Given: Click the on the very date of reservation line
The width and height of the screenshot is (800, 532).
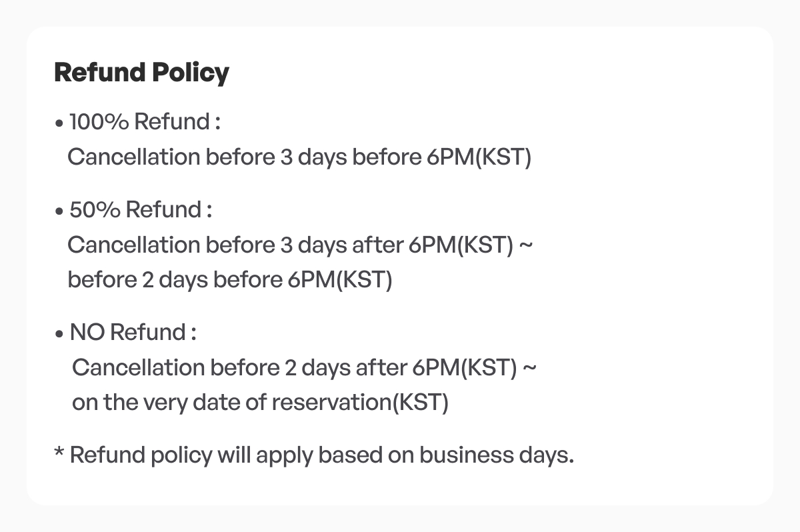Looking at the screenshot, I should [x=260, y=403].
